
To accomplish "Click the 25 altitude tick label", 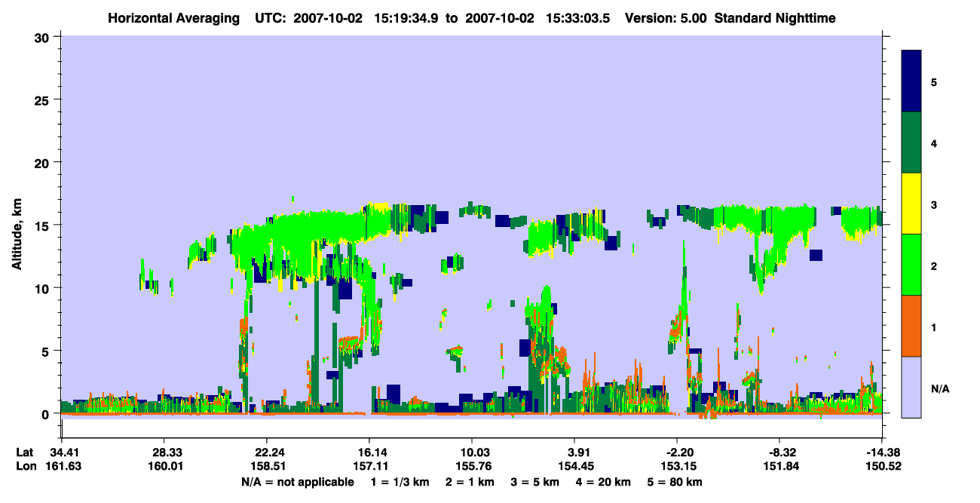I will [x=44, y=100].
